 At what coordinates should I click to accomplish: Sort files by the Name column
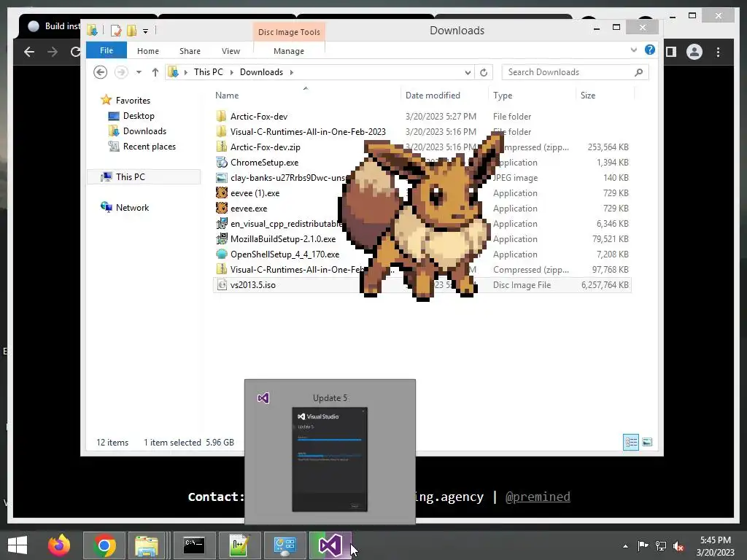[x=227, y=96]
